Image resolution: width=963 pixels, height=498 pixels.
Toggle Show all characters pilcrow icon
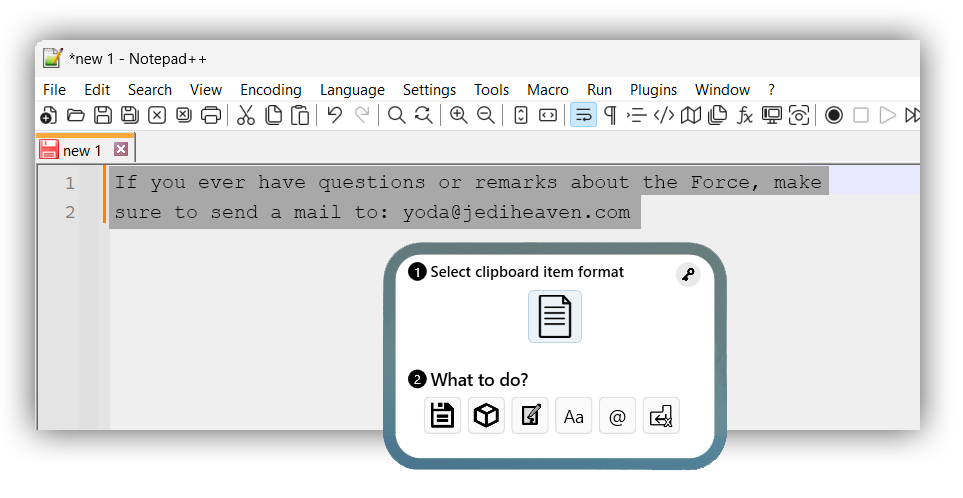coord(610,115)
